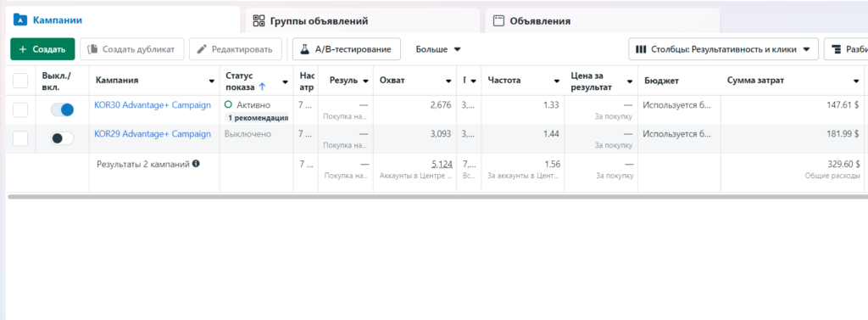
Task: Click the total reach 5,124 value
Action: (x=442, y=164)
